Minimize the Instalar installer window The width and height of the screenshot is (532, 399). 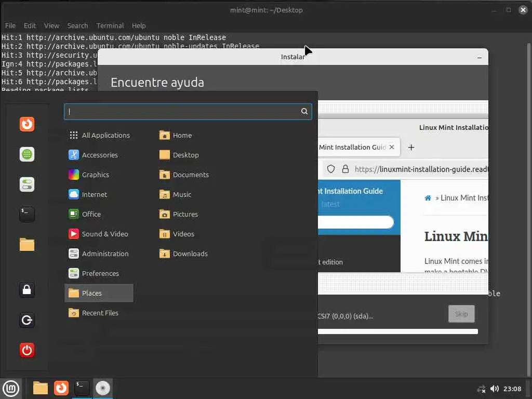coord(480,57)
